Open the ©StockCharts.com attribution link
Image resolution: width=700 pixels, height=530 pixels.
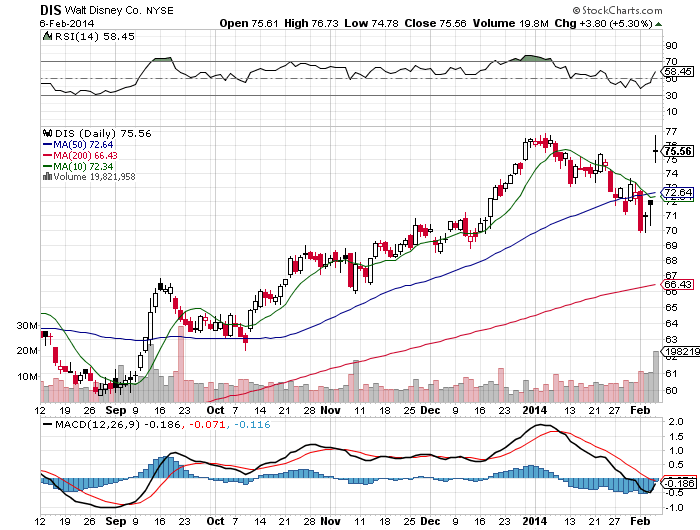click(x=617, y=10)
